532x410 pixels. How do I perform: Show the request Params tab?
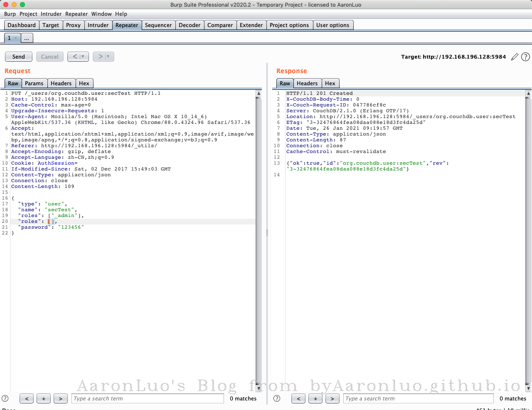click(34, 83)
